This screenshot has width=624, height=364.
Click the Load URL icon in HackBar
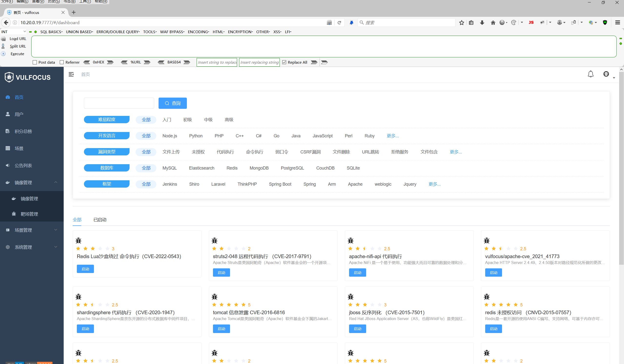[x=3, y=39]
